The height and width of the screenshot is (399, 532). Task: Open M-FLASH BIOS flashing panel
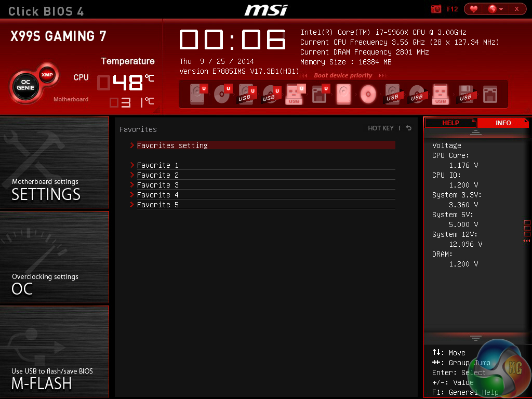coord(54,352)
